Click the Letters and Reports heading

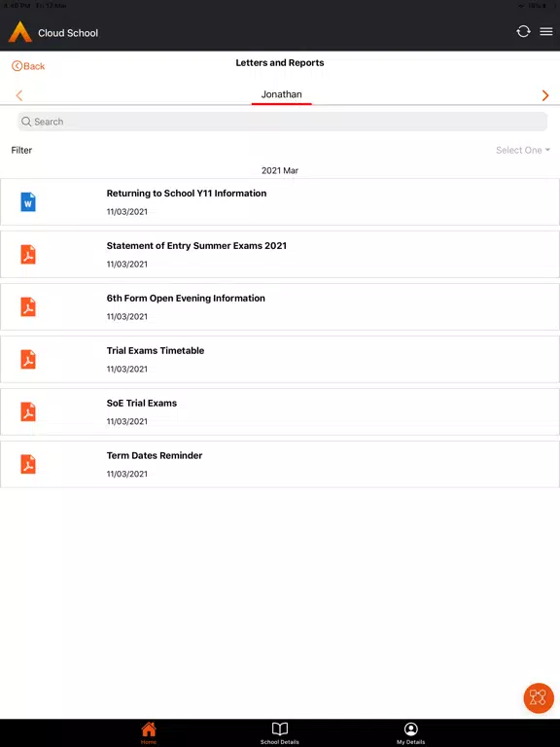[x=280, y=63]
